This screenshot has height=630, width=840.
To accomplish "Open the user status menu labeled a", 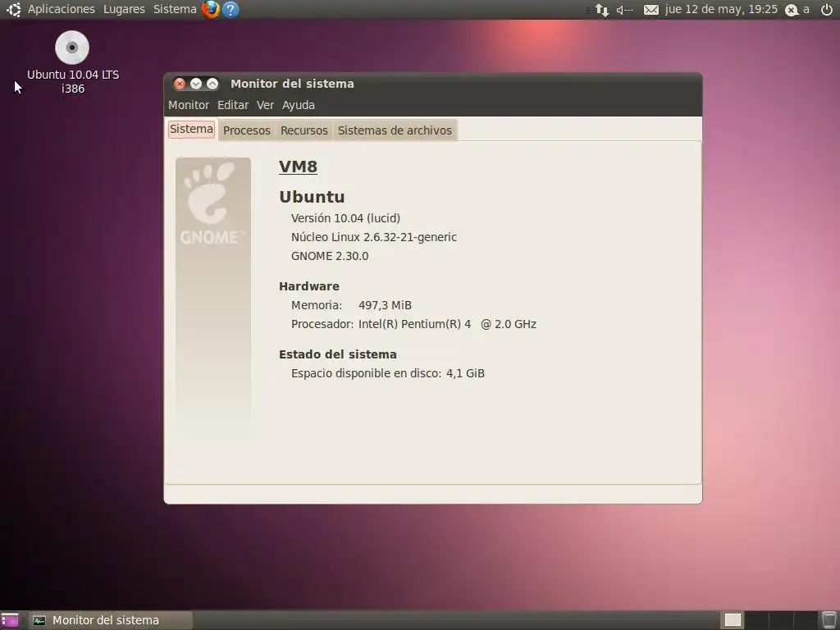I will (797, 10).
